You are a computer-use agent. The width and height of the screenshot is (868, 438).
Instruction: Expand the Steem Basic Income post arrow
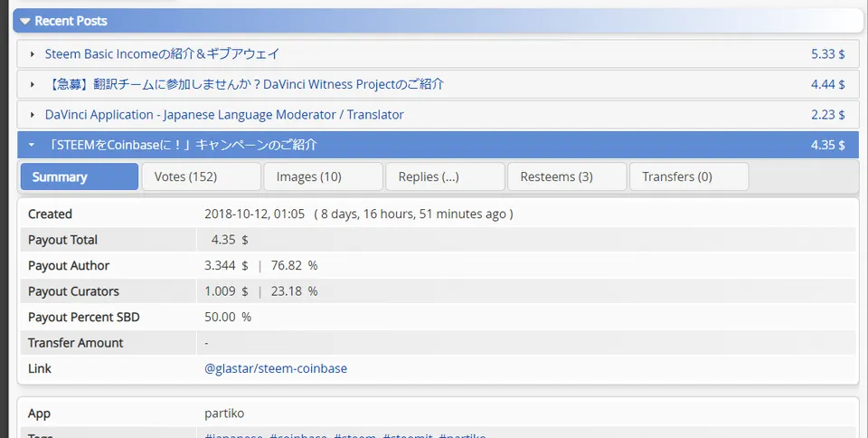click(x=33, y=54)
